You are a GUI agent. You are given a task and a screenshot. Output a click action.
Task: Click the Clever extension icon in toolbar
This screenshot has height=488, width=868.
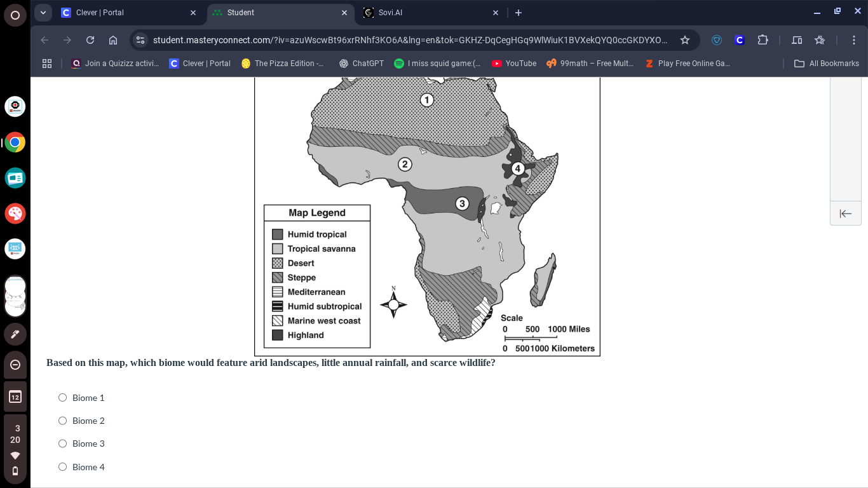pyautogui.click(x=739, y=40)
